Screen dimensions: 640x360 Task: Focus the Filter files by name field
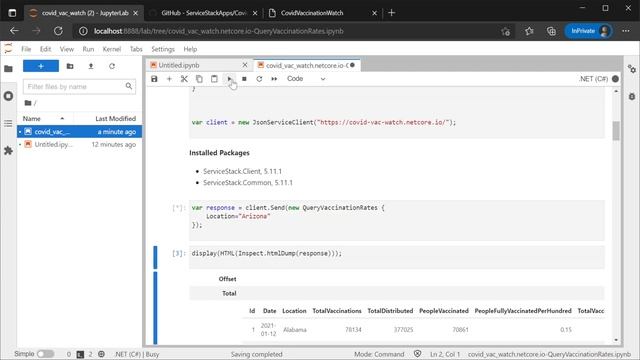(x=79, y=87)
